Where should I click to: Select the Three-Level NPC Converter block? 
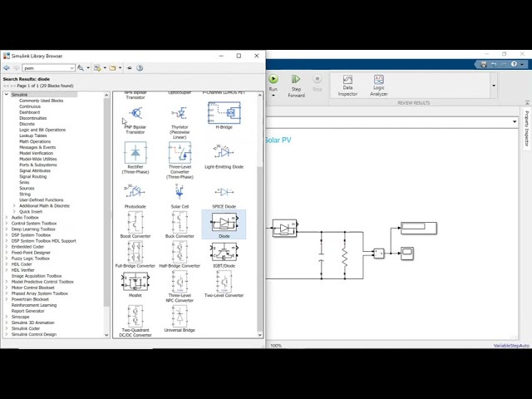[180, 286]
